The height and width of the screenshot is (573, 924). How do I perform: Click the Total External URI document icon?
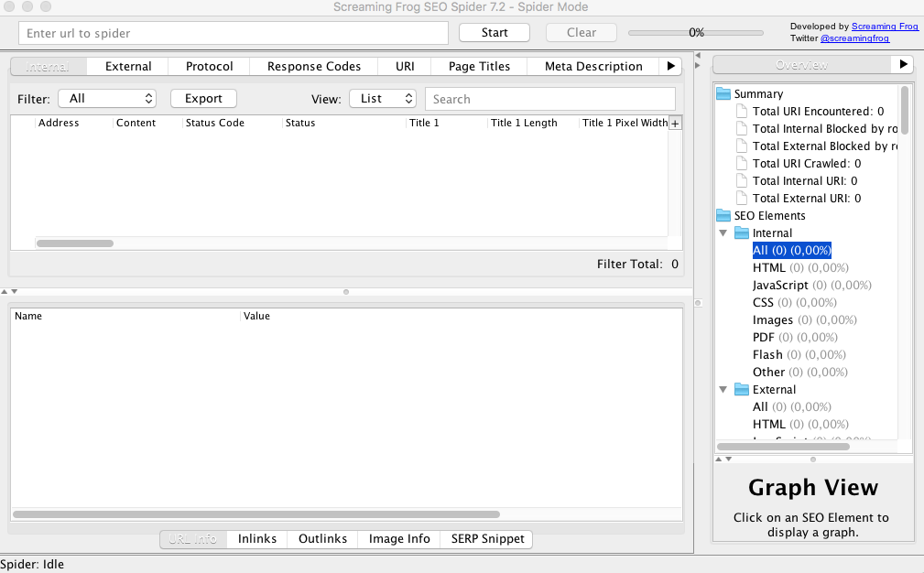click(742, 198)
